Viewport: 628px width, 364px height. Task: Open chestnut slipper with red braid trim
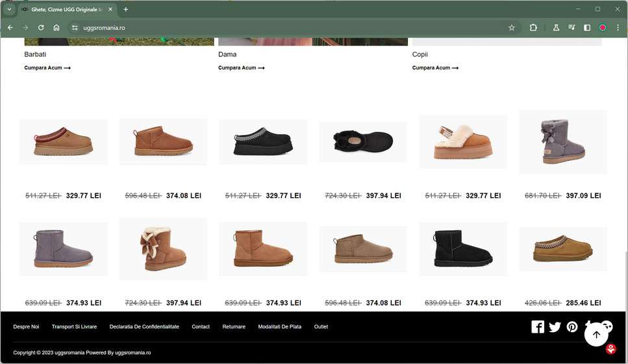point(63,141)
